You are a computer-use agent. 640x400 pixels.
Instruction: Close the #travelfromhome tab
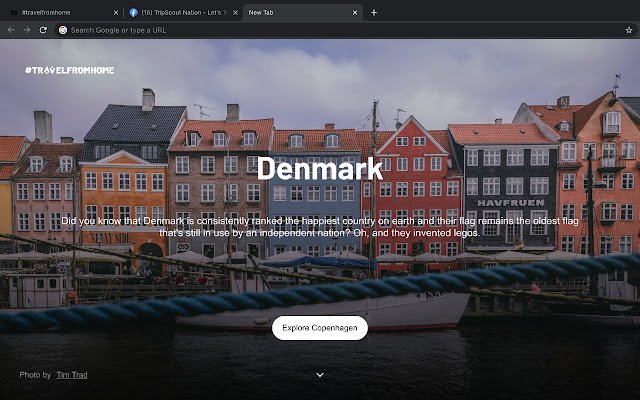(116, 13)
